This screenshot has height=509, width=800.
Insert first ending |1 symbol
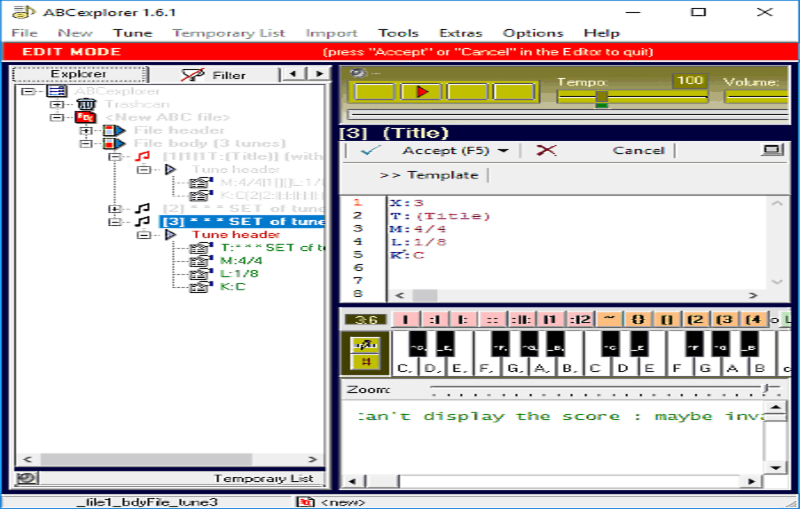coord(550,320)
